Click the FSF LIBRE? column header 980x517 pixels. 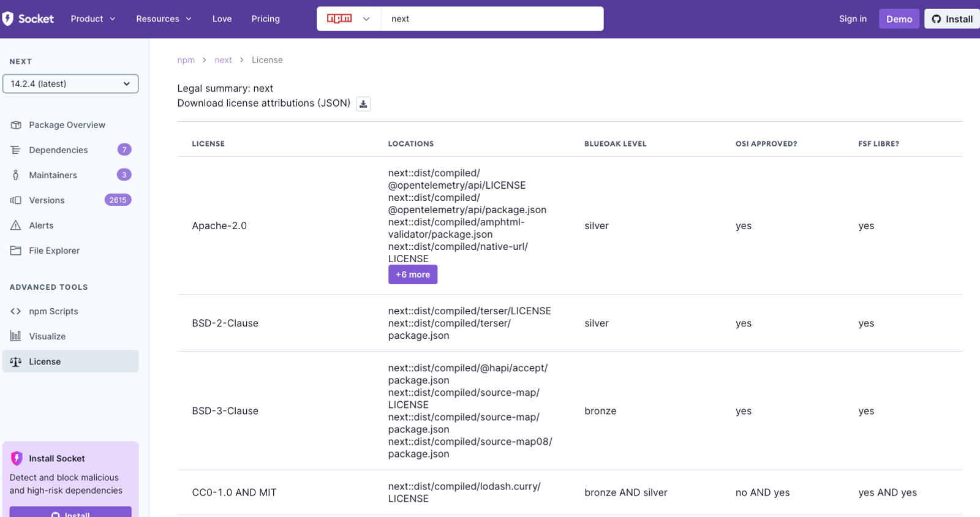(879, 144)
